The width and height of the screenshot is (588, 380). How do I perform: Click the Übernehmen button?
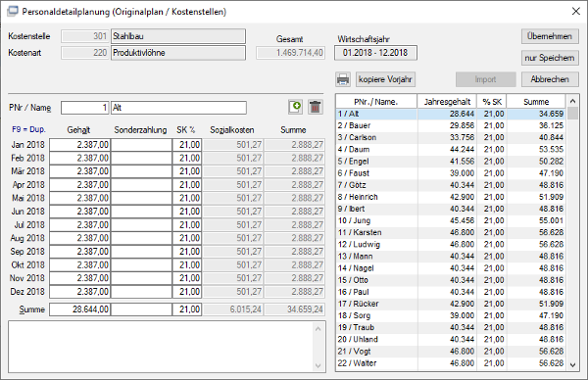[x=550, y=36]
